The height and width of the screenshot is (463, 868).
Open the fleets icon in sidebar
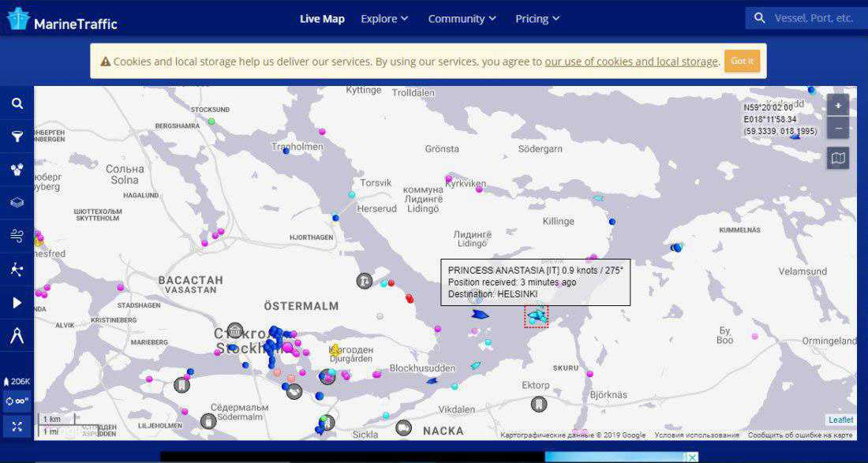(x=17, y=170)
